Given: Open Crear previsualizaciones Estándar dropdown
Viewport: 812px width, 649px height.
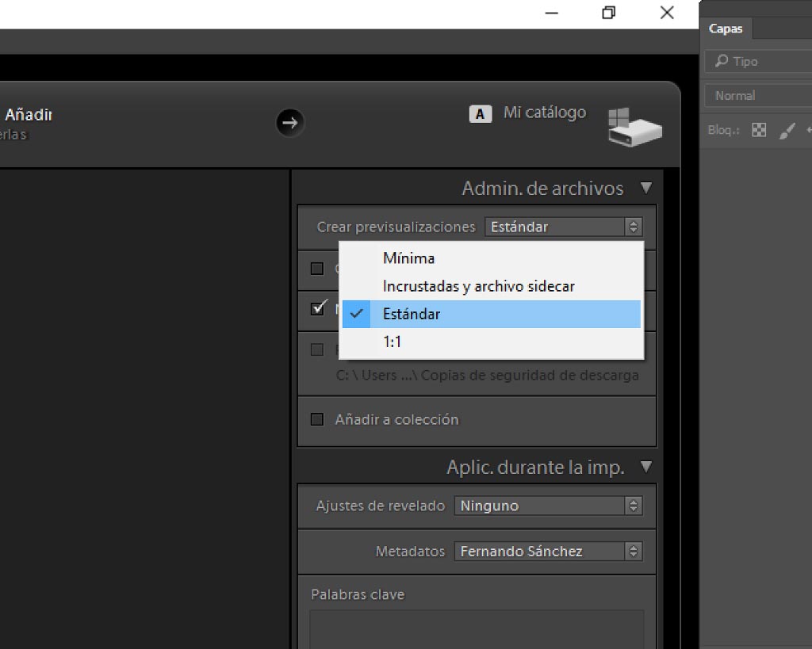Looking at the screenshot, I should point(564,227).
